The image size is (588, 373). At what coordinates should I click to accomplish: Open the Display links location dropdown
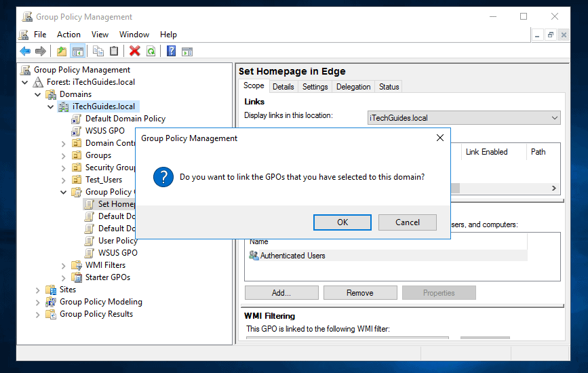point(463,118)
